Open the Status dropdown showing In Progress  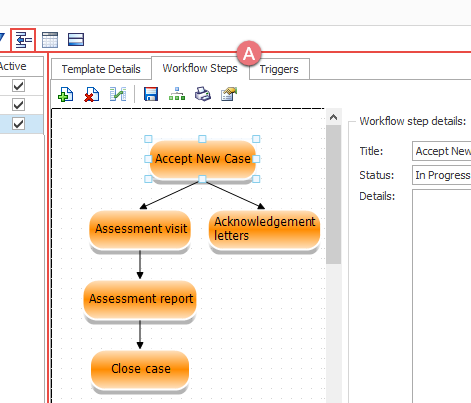tap(441, 175)
